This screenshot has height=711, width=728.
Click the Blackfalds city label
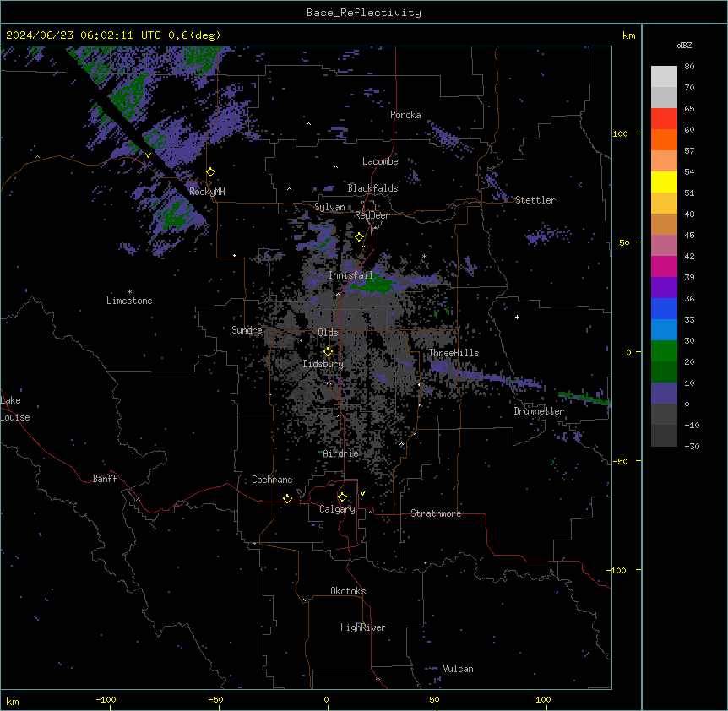point(372,188)
